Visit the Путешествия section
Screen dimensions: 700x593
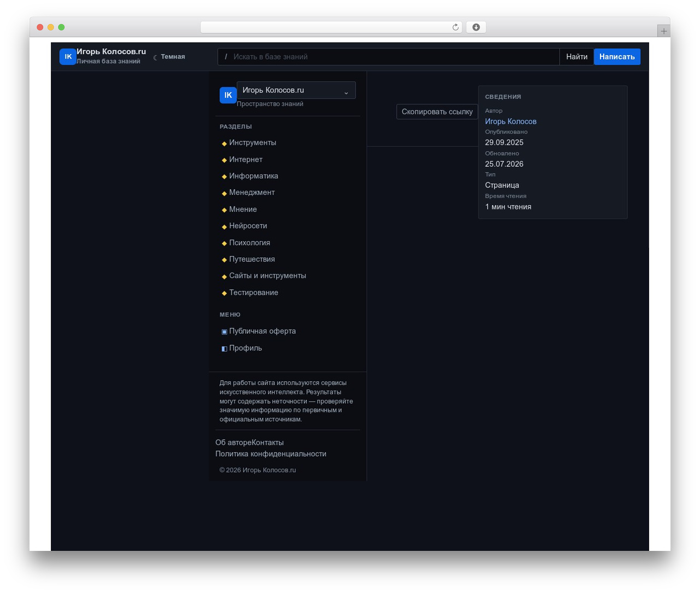click(252, 259)
